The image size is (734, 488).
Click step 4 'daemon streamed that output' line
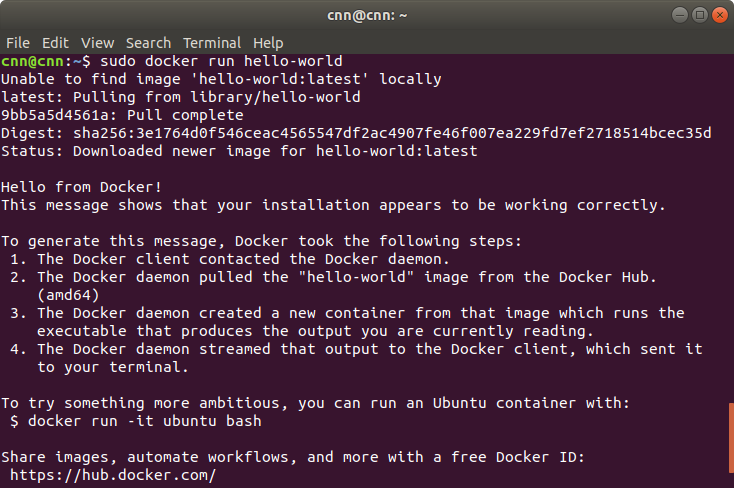(356, 349)
